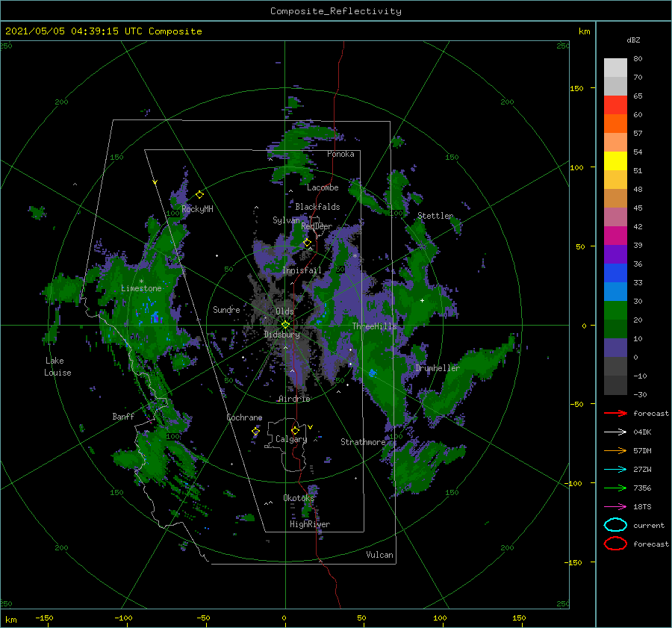Screen dimensions: 672x628
Task: Click yellow radar-site marker between Olds and Didsbury
Action: point(285,325)
